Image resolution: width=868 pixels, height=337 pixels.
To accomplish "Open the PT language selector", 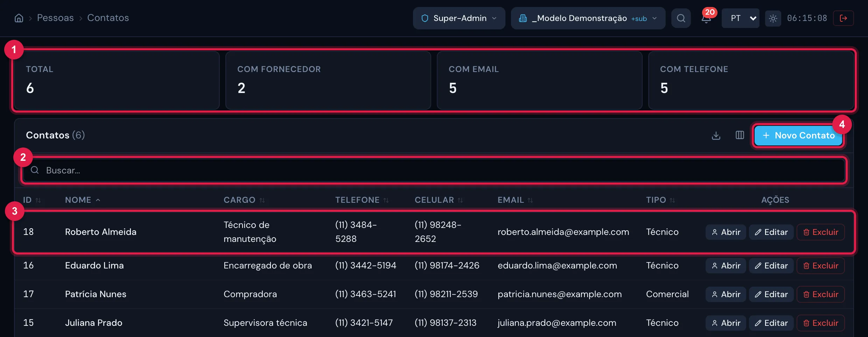I will click(x=740, y=18).
